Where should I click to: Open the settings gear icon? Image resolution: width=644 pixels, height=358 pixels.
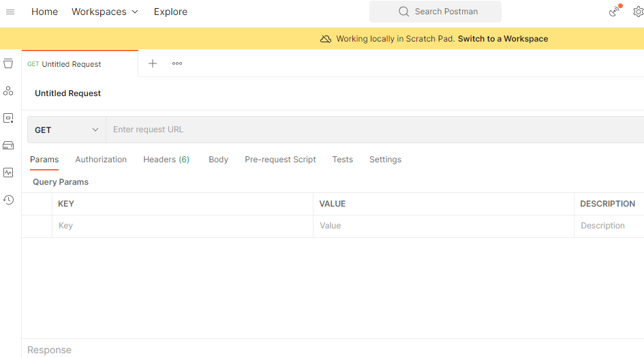pos(639,12)
